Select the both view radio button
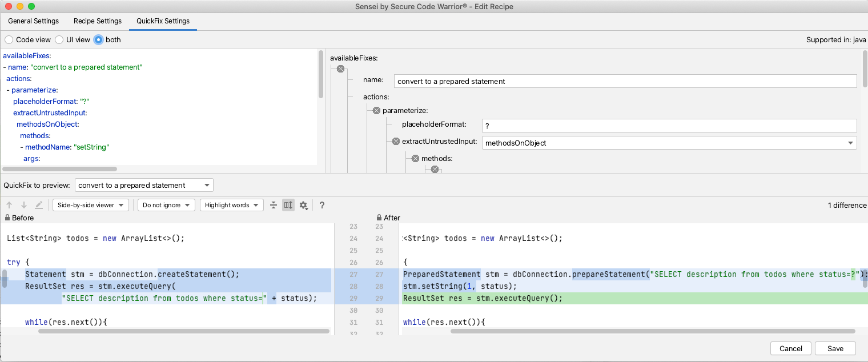 click(98, 40)
